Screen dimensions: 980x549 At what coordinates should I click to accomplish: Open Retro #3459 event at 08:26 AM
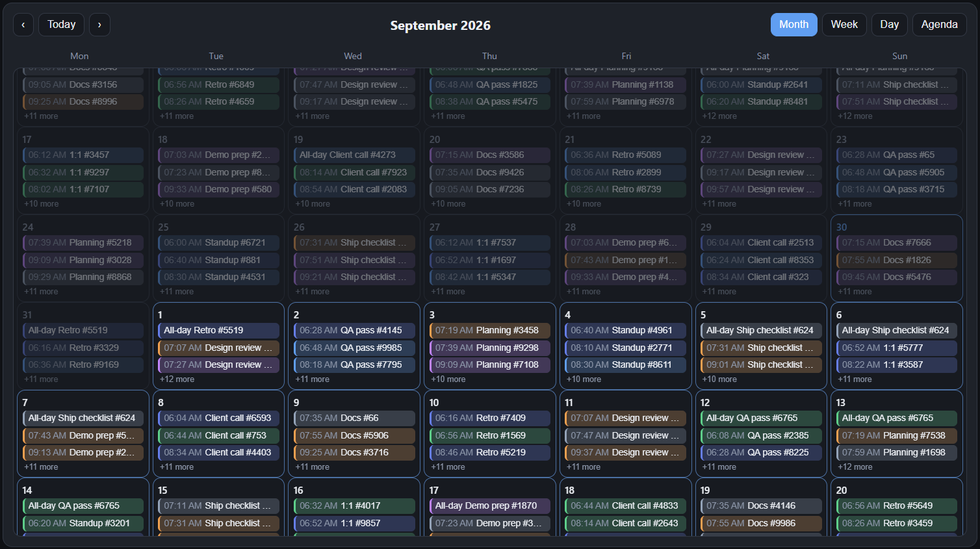pyautogui.click(x=897, y=523)
